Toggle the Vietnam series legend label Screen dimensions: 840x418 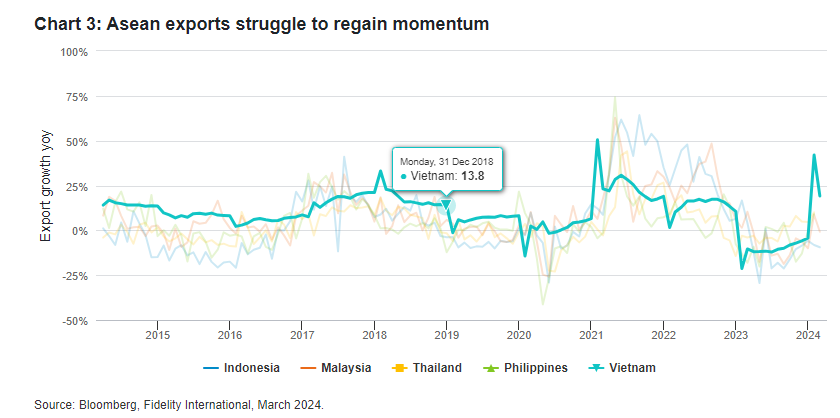pyautogui.click(x=632, y=368)
